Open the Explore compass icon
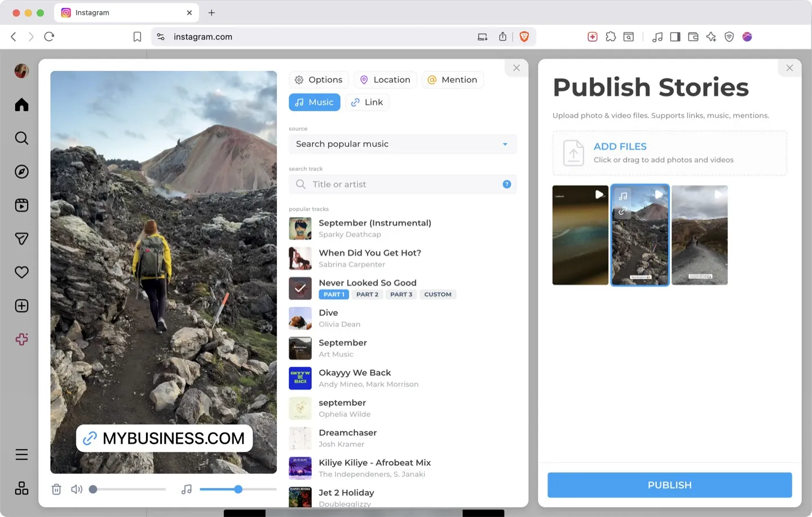This screenshot has height=517, width=812. click(21, 172)
